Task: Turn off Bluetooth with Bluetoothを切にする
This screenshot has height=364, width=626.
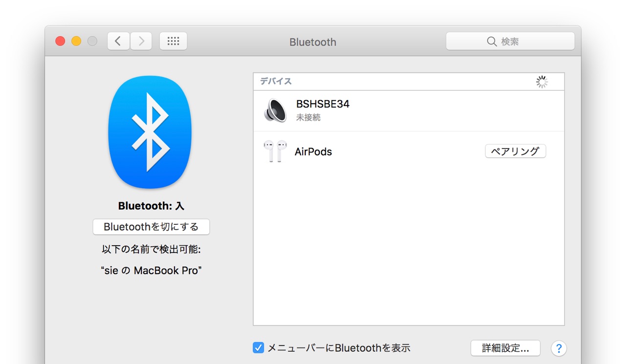Action: point(151,227)
